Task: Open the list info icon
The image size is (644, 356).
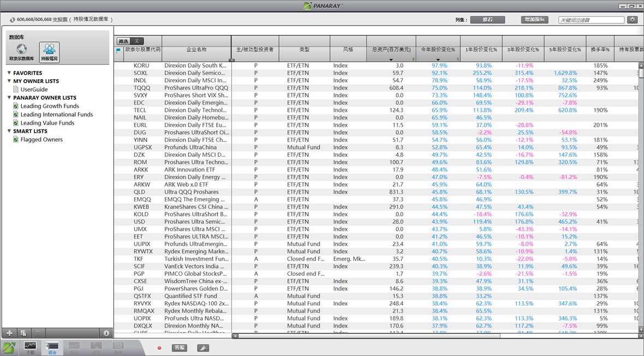Action: click(x=106, y=333)
